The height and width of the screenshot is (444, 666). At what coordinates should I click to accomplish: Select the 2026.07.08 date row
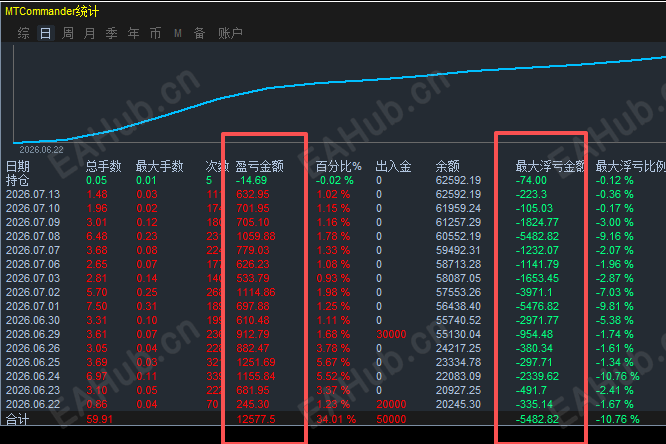tap(333, 236)
